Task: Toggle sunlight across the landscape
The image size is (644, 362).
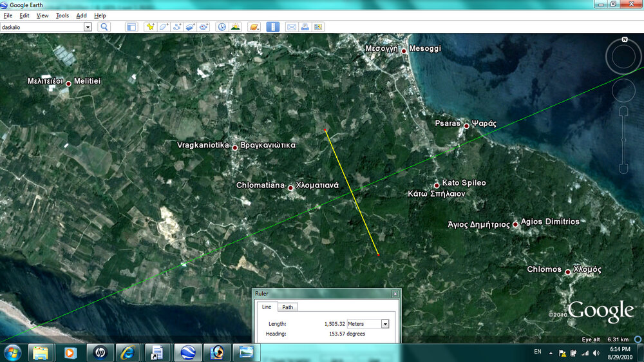Action: click(236, 27)
